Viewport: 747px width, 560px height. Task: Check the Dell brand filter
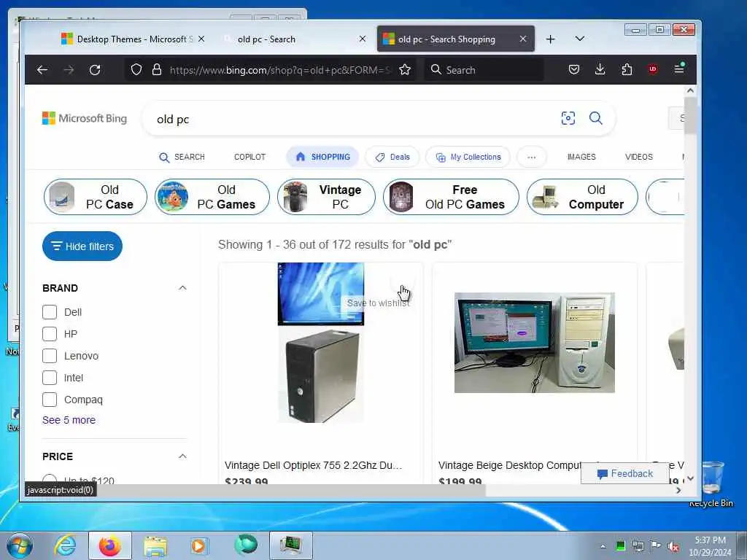[50, 312]
